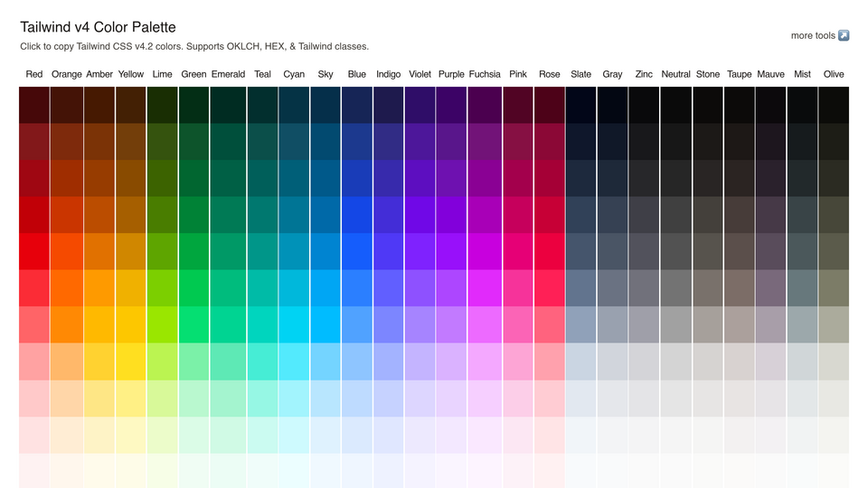Select the Red column header
Image resolution: width=868 pixels, height=488 pixels.
(34, 74)
